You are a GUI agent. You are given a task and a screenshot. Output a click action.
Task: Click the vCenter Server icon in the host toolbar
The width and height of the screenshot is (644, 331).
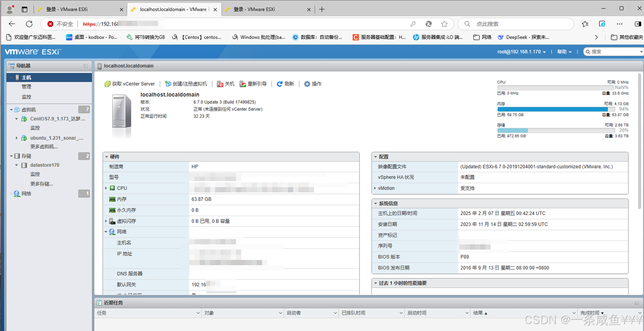coord(107,84)
